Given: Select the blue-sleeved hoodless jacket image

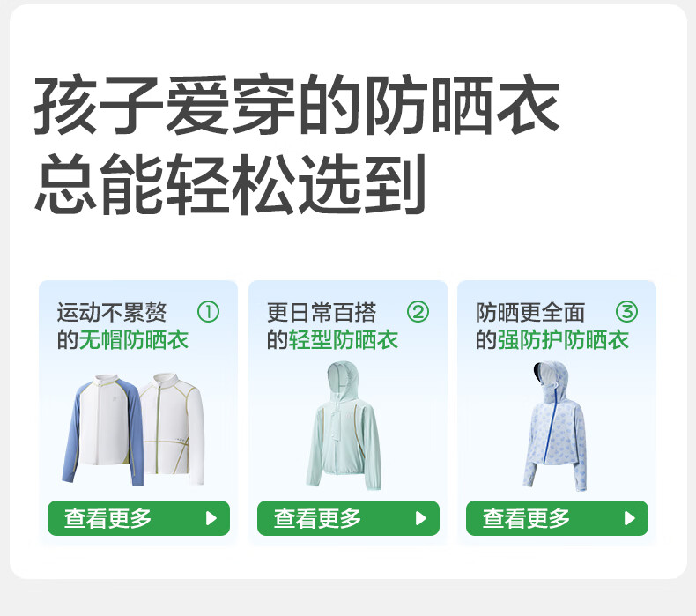Looking at the screenshot, I should (101, 430).
